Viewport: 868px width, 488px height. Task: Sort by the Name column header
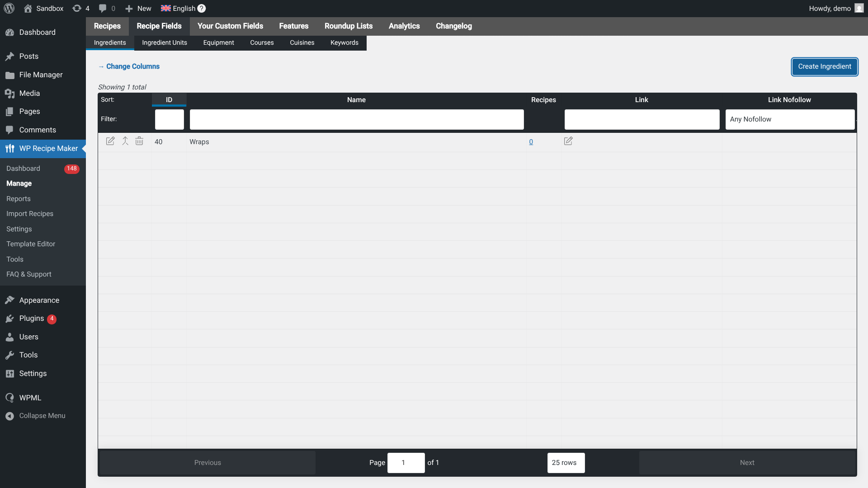[356, 100]
